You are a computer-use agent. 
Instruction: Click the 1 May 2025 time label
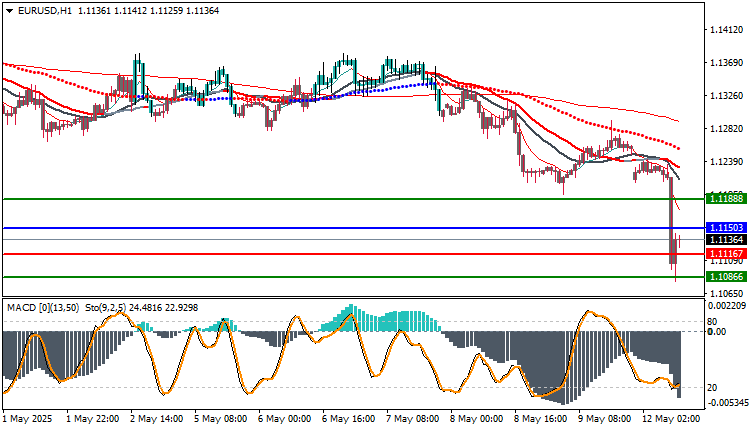[x=28, y=419]
